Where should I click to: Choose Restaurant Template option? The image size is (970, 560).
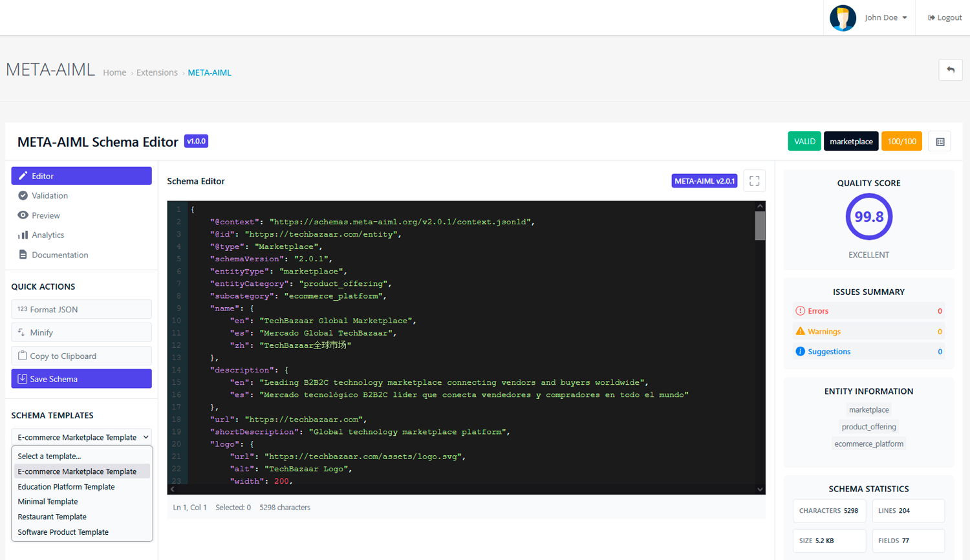82,517
